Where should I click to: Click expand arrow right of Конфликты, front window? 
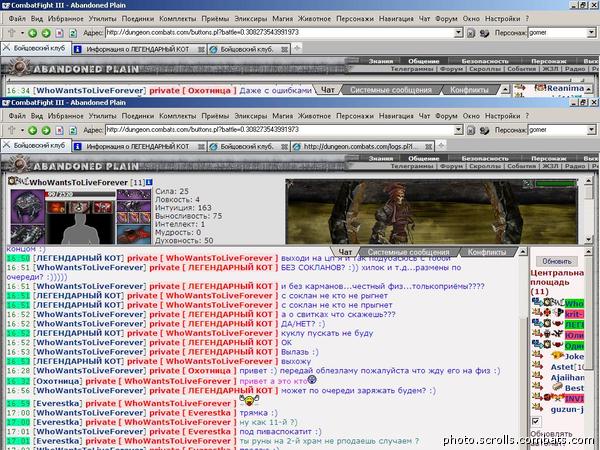pyautogui.click(x=523, y=252)
